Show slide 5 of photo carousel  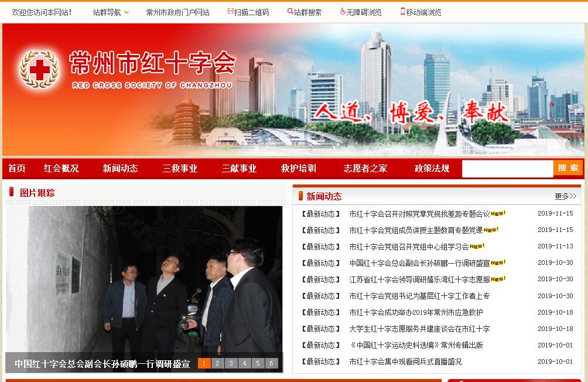258,363
